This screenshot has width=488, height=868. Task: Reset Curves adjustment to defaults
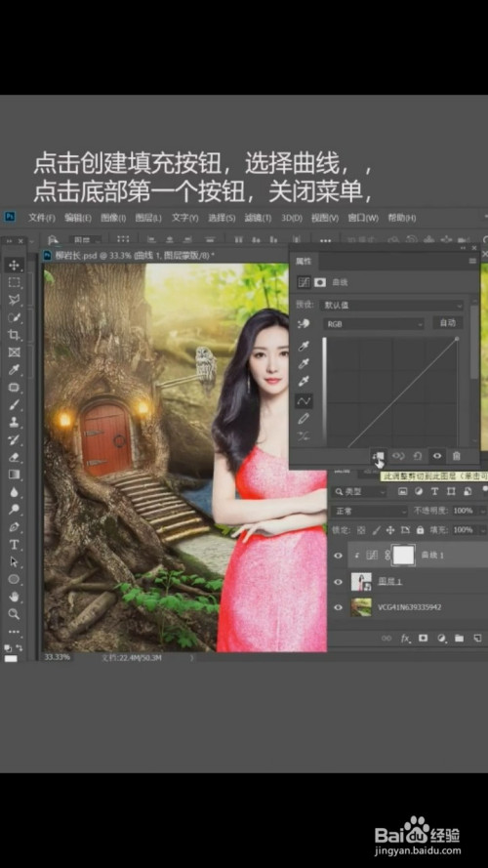click(417, 456)
